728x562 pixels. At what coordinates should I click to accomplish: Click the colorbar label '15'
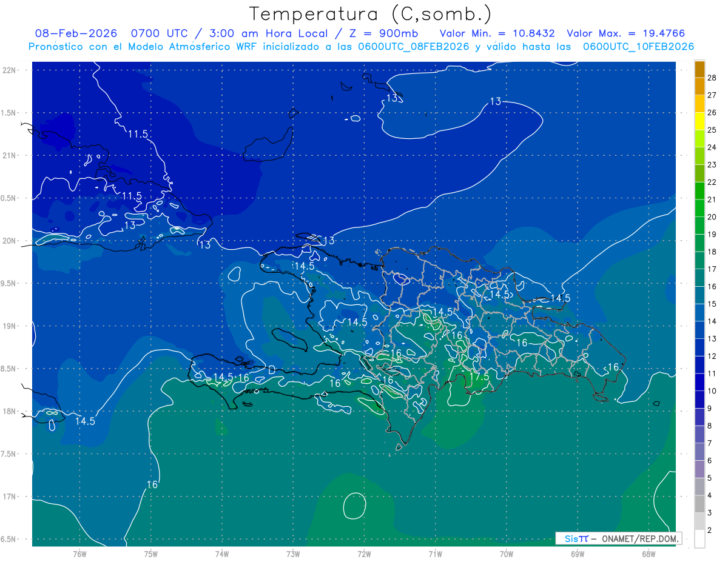[712, 304]
